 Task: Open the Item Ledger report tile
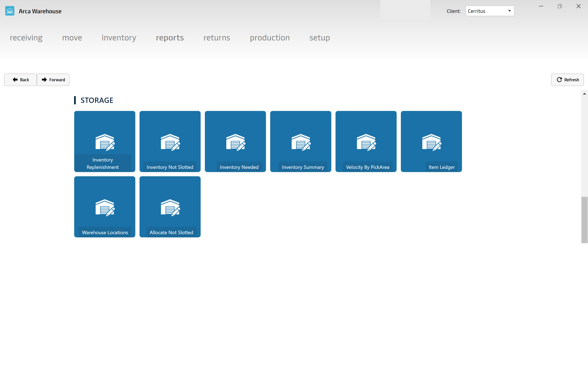point(431,141)
